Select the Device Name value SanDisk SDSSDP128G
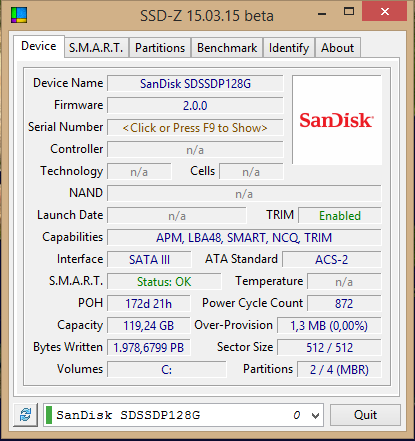This screenshot has height=441, width=415. pos(195,84)
